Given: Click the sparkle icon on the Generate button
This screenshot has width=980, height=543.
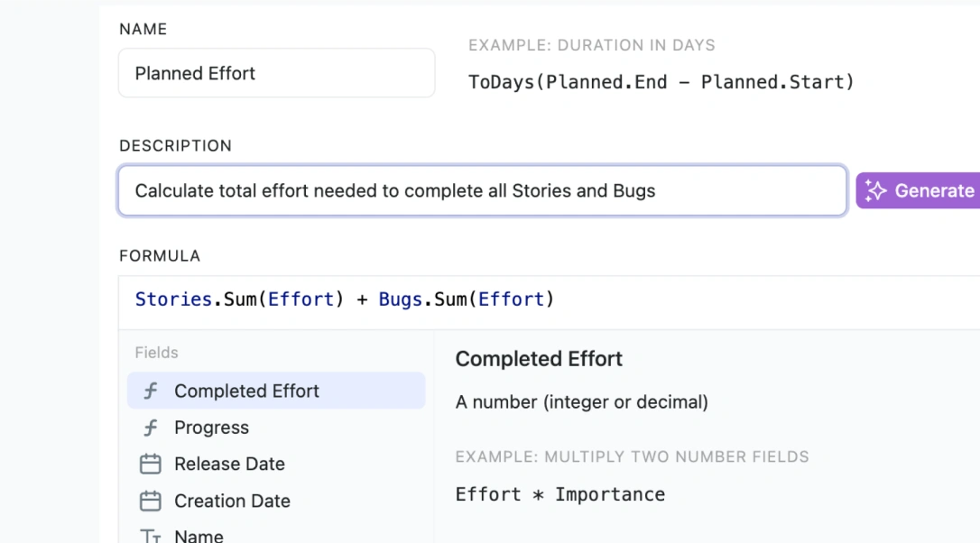Looking at the screenshot, I should click(875, 190).
